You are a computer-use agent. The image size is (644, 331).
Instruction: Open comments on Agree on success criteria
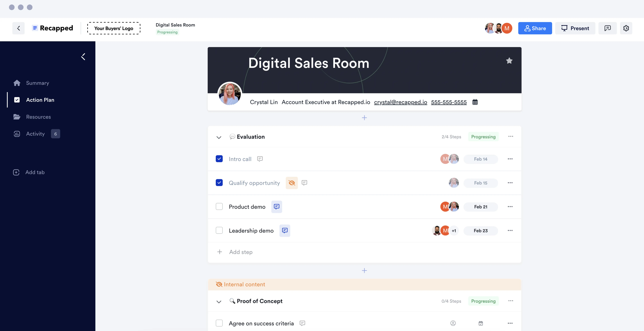click(302, 323)
